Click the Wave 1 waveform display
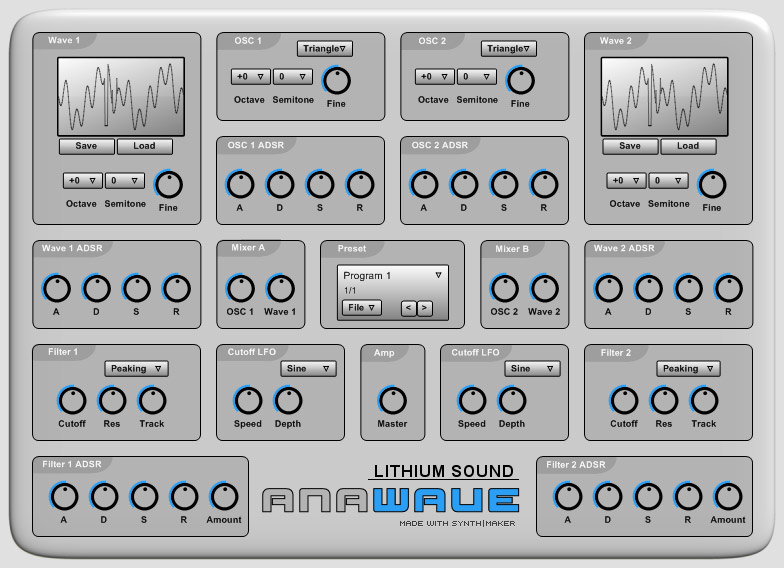This screenshot has height=568, width=784. point(121,96)
